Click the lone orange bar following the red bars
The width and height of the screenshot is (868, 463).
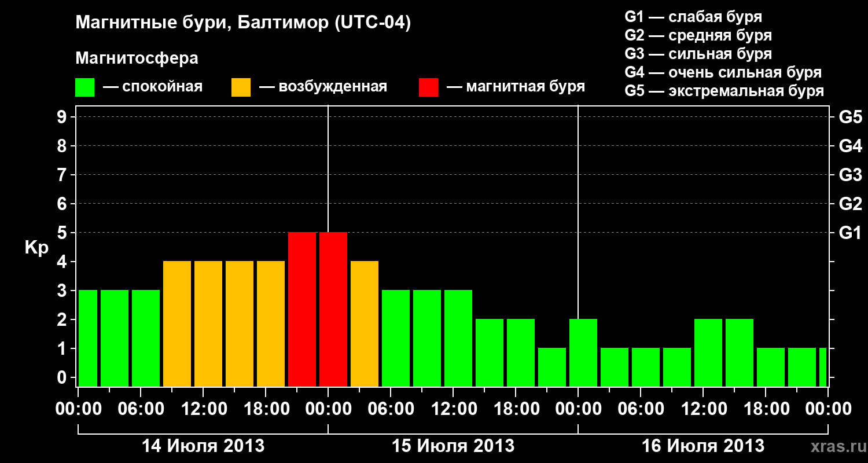tap(365, 324)
